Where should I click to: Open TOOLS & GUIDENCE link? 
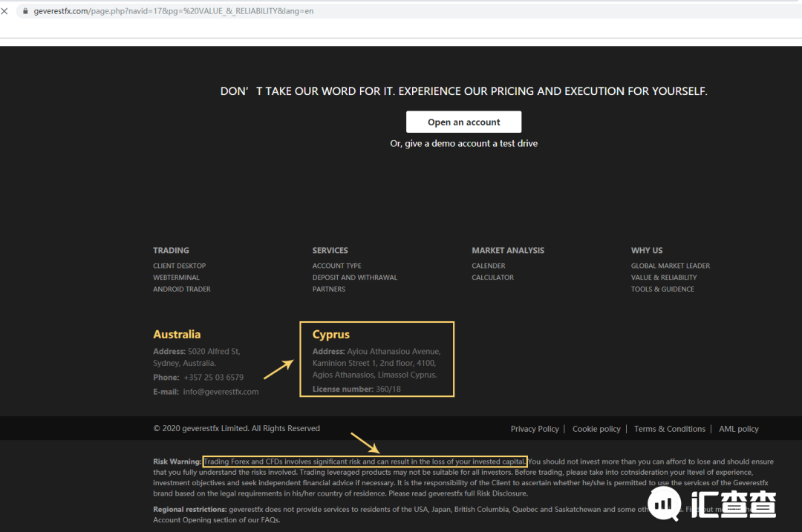(x=663, y=289)
